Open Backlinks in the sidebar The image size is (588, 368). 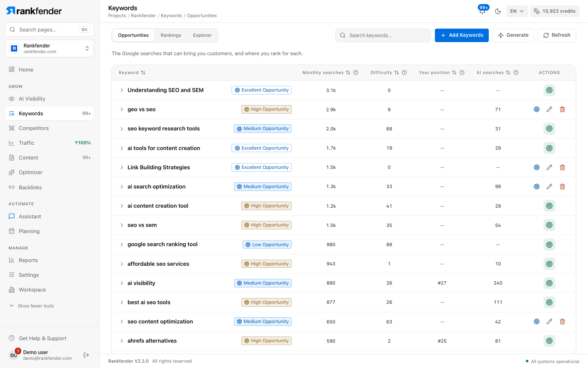(x=49, y=187)
